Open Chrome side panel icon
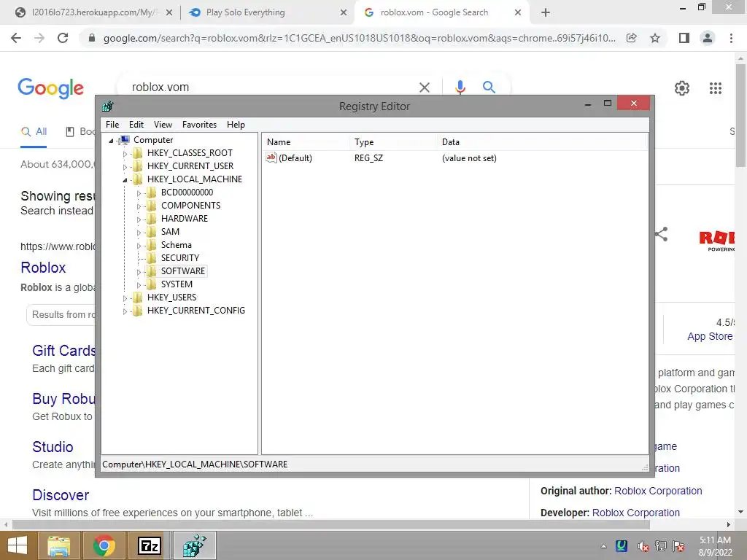The width and height of the screenshot is (747, 560). [684, 38]
